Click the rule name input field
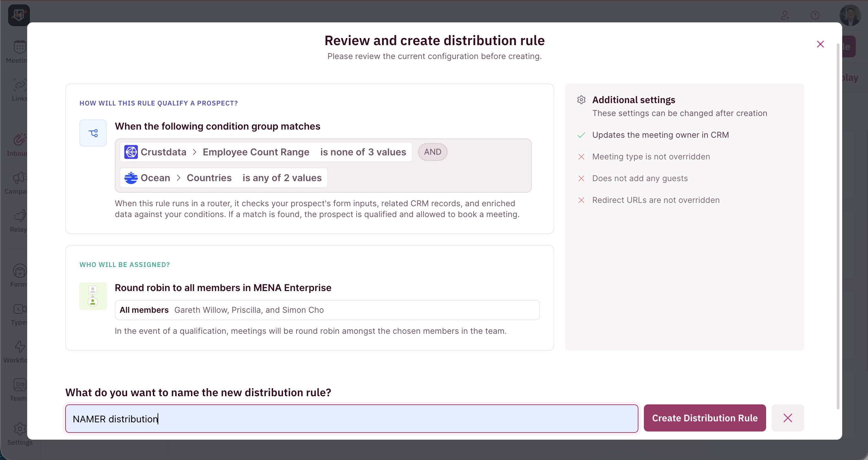This screenshot has height=460, width=868. click(352, 419)
